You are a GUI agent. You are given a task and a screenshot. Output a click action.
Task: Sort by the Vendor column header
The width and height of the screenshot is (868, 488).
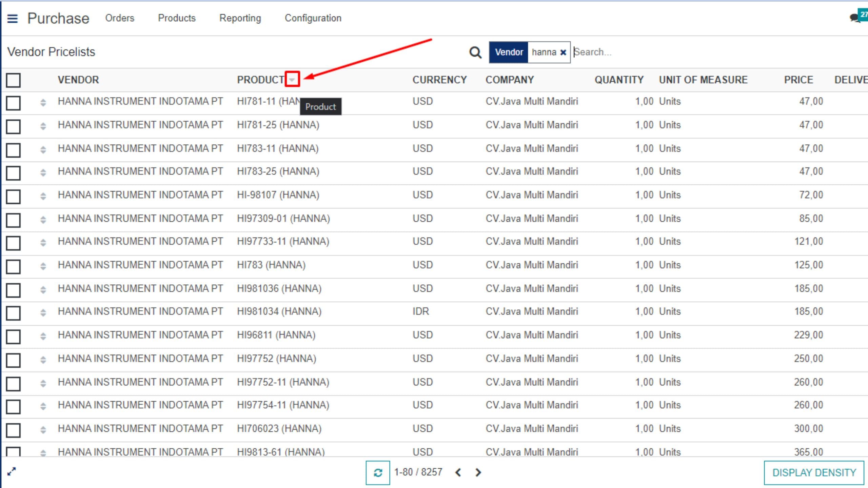78,80
